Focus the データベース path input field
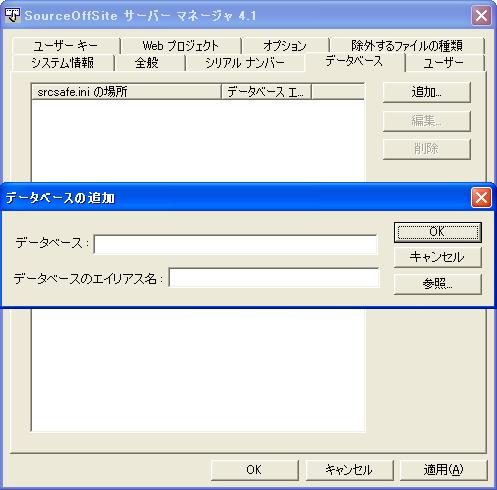Viewport: 497px width, 490px height. [x=235, y=244]
